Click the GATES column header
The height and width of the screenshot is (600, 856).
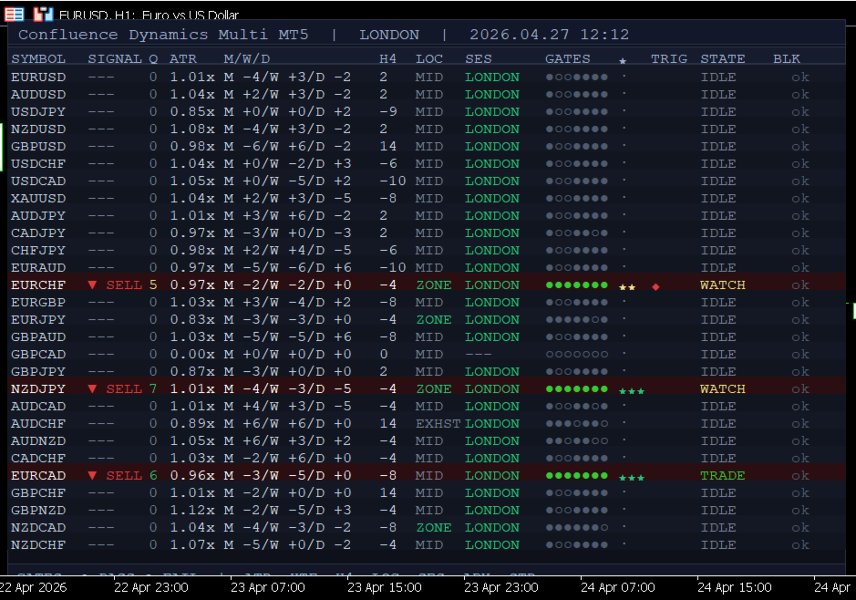[568, 58]
